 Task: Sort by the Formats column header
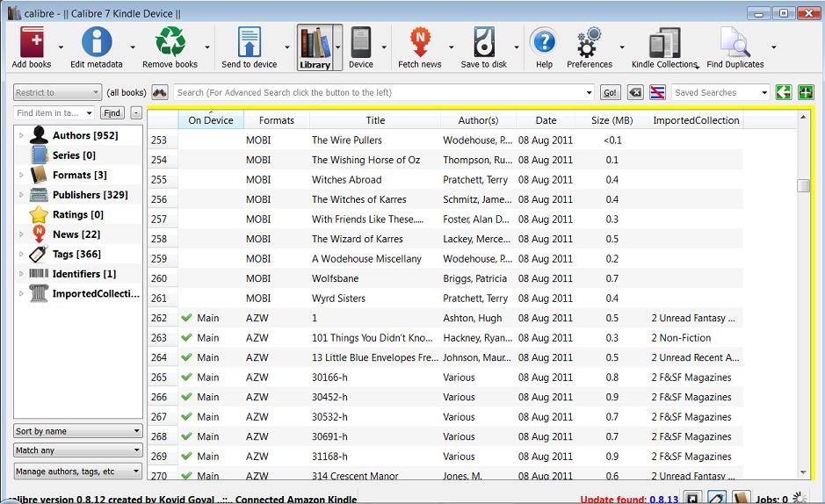coord(277,119)
